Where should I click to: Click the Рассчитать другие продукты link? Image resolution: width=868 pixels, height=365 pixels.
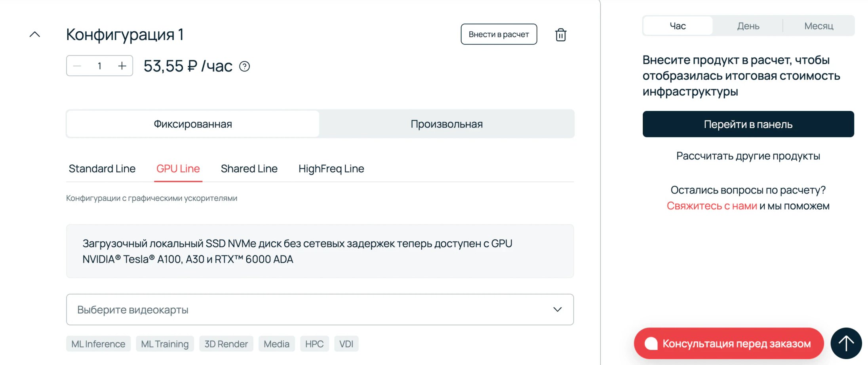point(748,156)
